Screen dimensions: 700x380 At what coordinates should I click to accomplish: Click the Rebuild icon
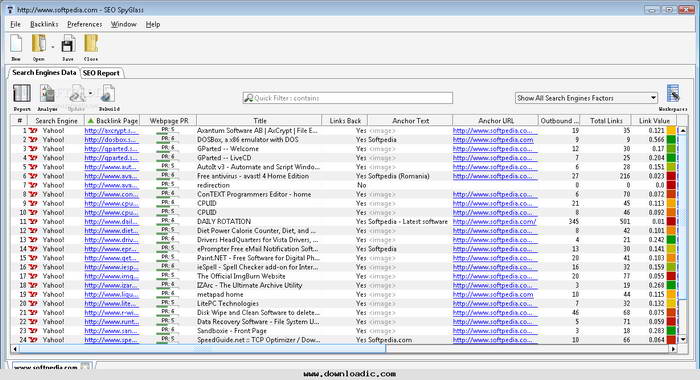coord(108,94)
